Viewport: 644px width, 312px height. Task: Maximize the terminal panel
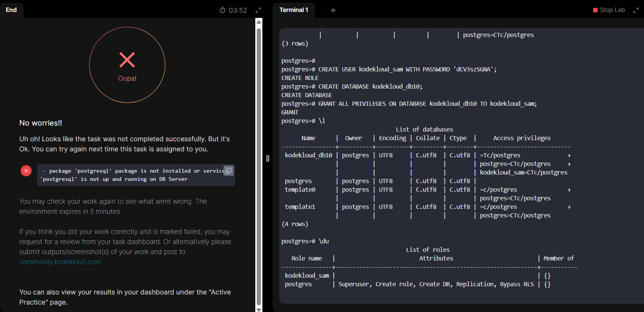click(x=636, y=10)
